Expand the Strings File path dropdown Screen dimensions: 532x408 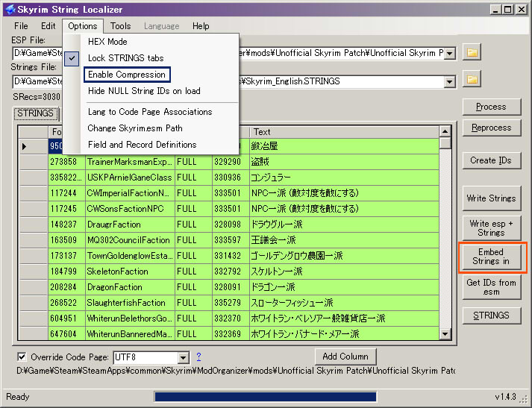450,81
